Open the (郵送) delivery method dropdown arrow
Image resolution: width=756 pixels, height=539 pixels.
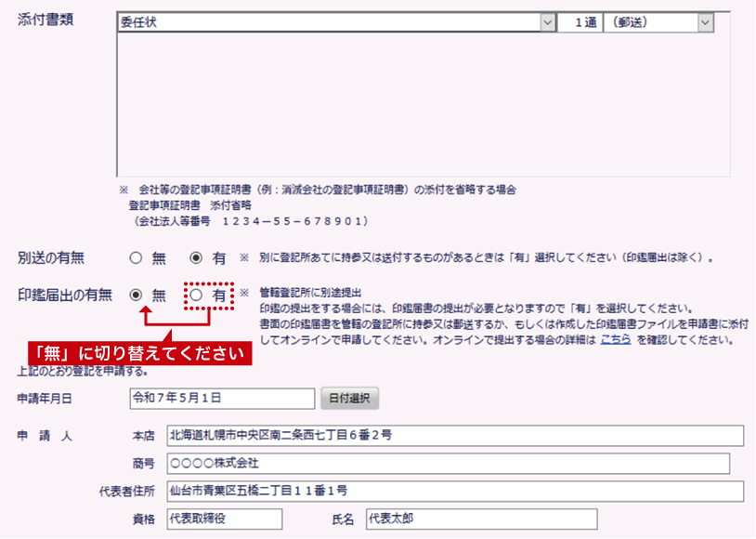tap(705, 23)
